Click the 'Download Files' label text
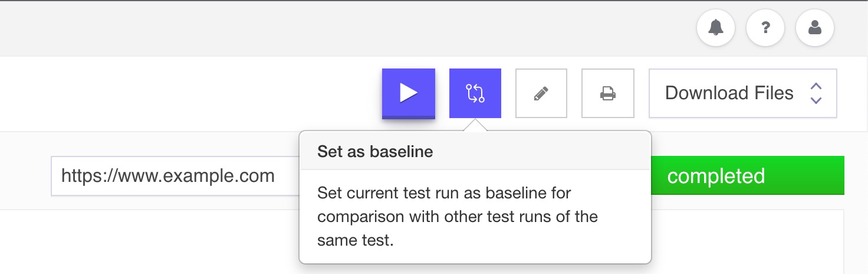 729,93
